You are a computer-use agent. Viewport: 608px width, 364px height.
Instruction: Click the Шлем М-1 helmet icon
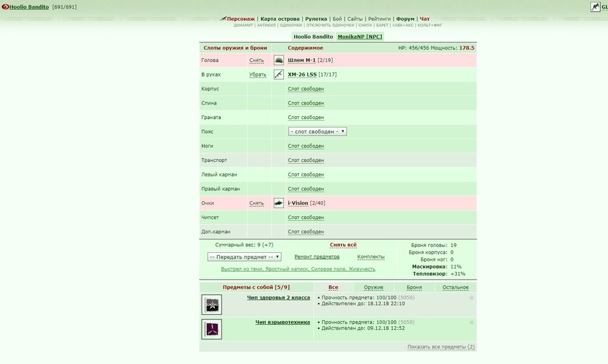point(279,60)
